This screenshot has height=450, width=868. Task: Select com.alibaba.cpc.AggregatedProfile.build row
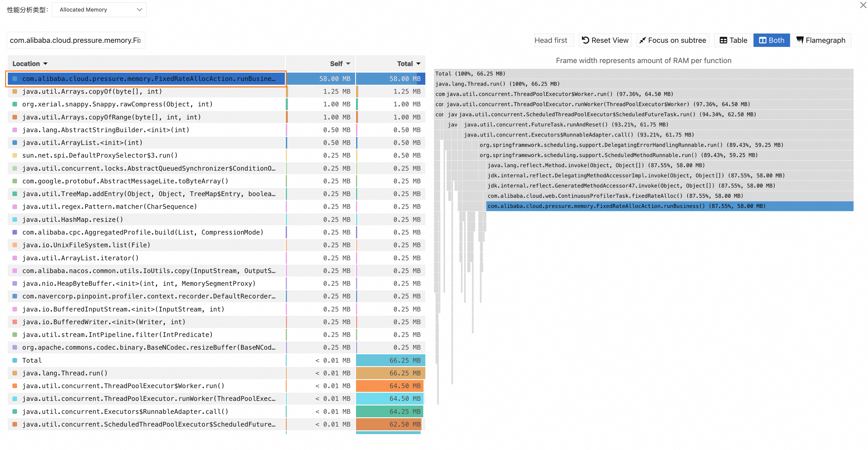(x=216, y=233)
